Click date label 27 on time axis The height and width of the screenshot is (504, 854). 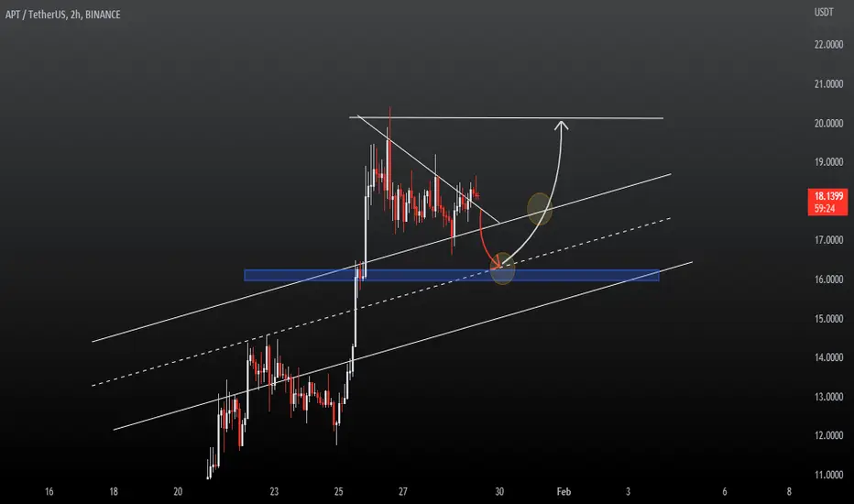pyautogui.click(x=402, y=492)
